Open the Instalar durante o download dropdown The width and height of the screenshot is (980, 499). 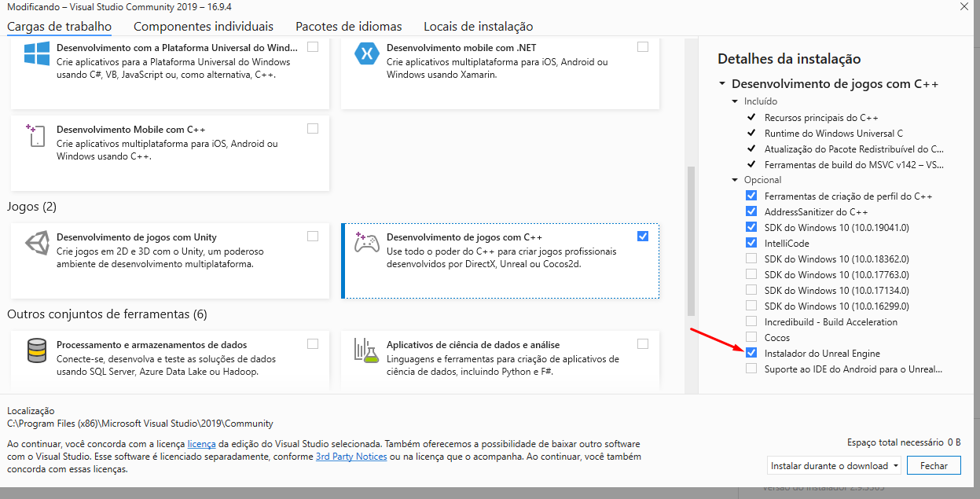tap(835, 465)
